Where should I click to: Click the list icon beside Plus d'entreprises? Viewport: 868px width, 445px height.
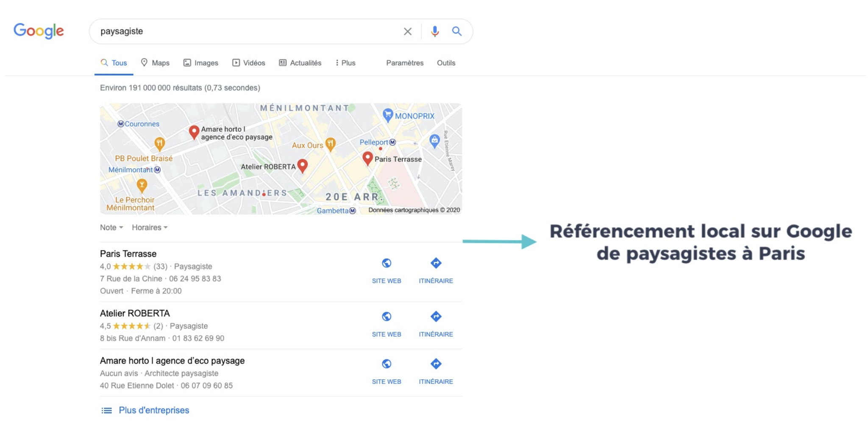[106, 410]
